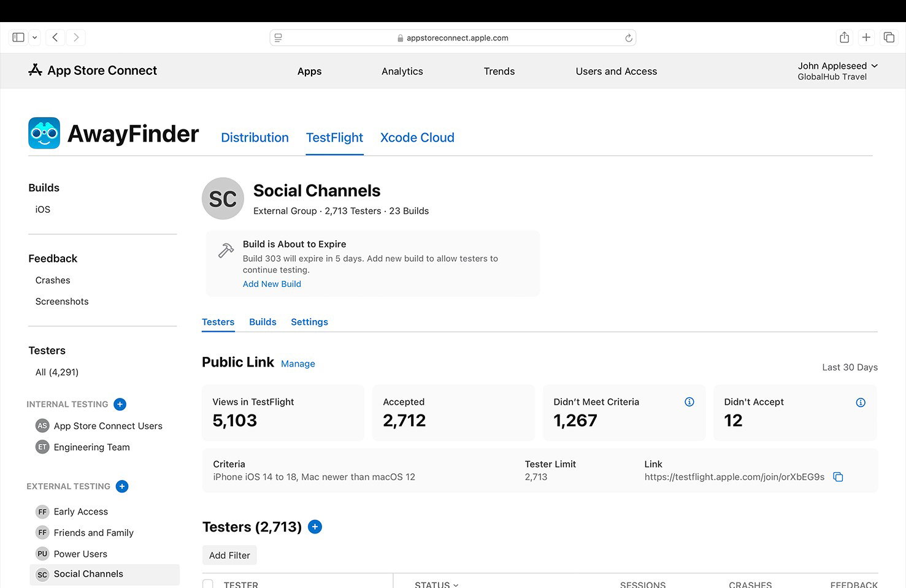The width and height of the screenshot is (906, 588).
Task: Switch to the Xcode Cloud tab
Action: [x=417, y=137]
